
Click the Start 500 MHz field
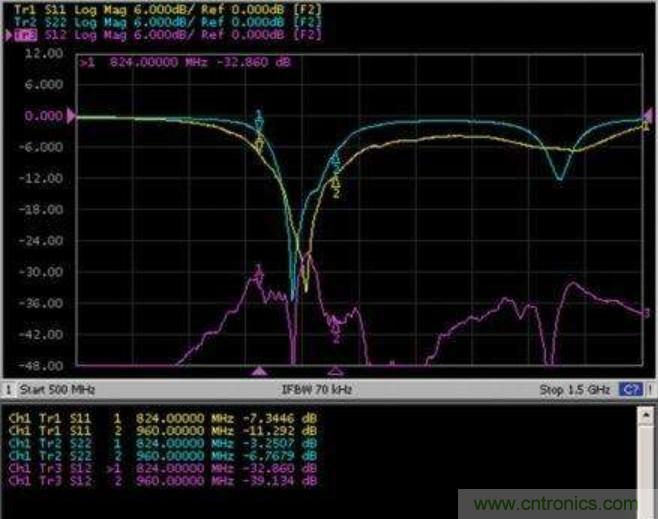[50, 388]
